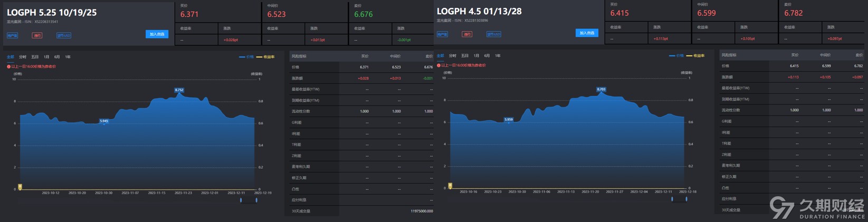Toggle 价格 legend series on LOGPH 5.25 chart
This screenshot has width=868, height=222.
click(x=246, y=57)
